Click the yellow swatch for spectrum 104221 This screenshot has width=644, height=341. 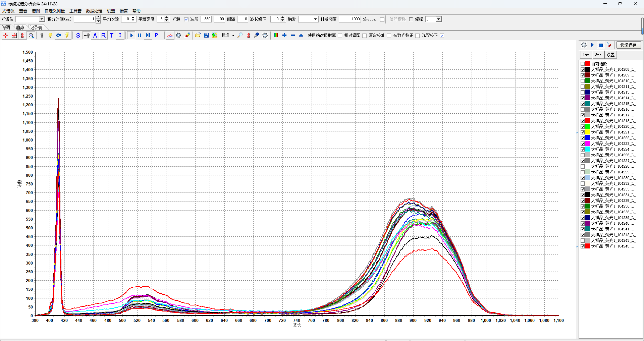pyautogui.click(x=588, y=132)
